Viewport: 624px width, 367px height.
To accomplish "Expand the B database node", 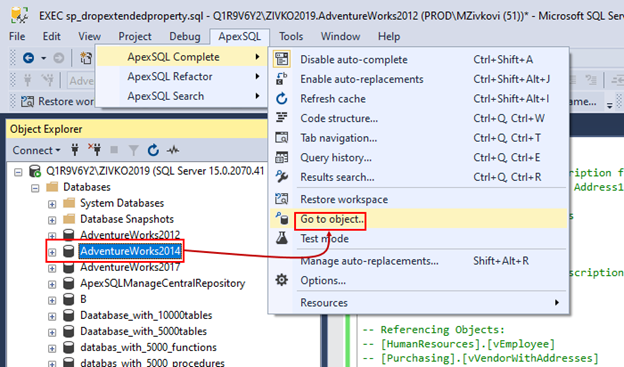I will point(52,300).
